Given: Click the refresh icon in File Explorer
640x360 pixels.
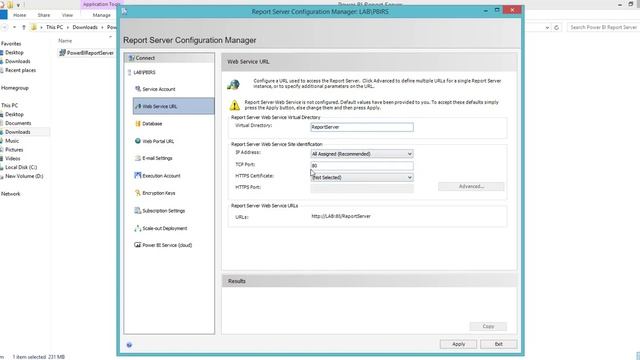Looking at the screenshot, I should 556,27.
